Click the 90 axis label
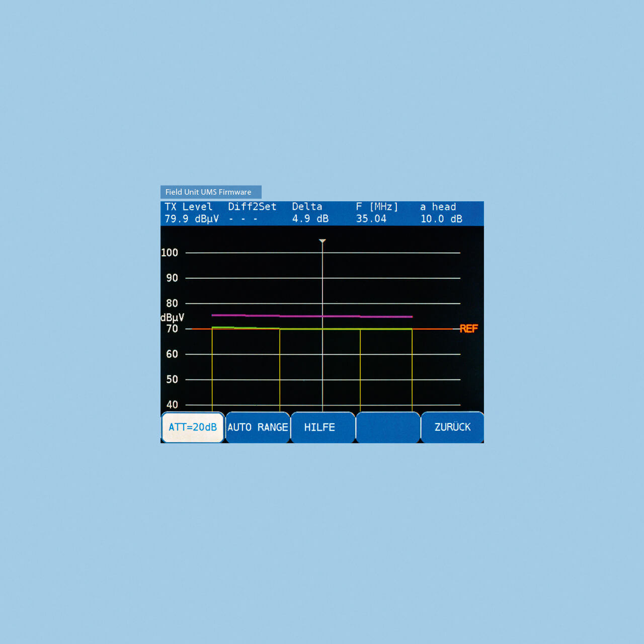644x644 pixels. point(172,278)
